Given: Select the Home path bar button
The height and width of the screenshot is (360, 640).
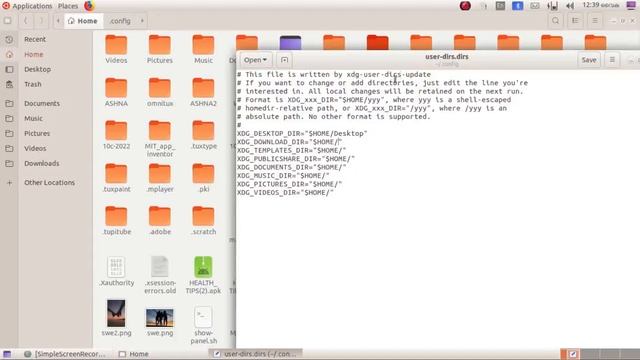Looking at the screenshot, I should tap(83, 21).
